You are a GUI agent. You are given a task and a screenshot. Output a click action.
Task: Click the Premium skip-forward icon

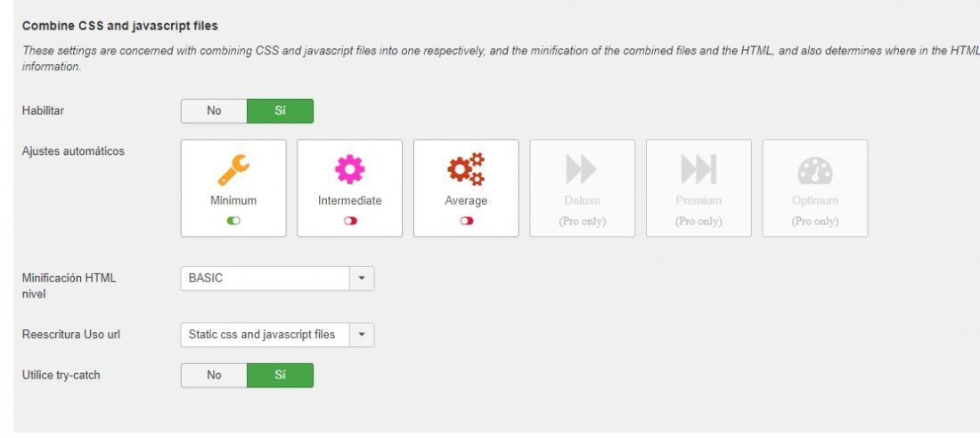click(x=698, y=169)
